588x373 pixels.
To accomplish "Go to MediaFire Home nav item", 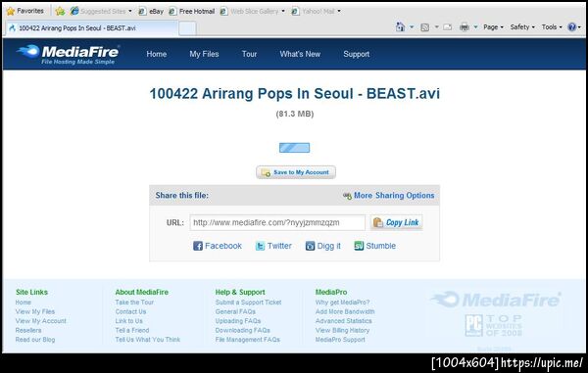I will click(x=157, y=54).
